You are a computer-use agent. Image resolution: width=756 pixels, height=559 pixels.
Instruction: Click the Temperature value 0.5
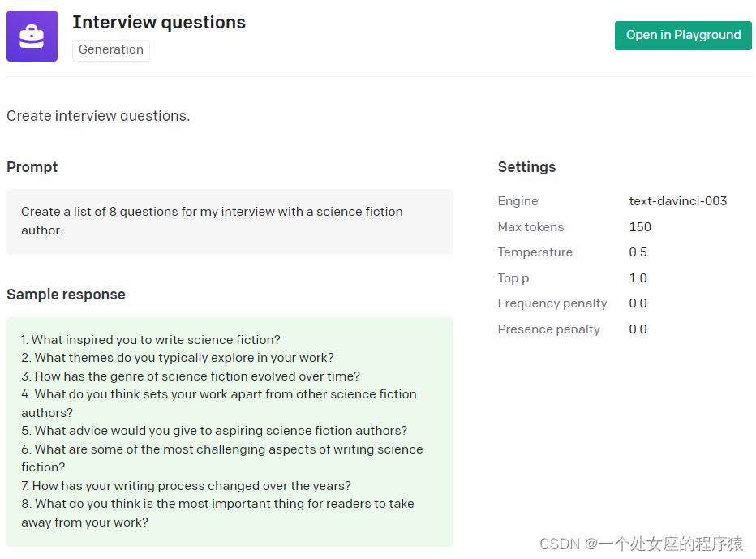[x=638, y=252]
